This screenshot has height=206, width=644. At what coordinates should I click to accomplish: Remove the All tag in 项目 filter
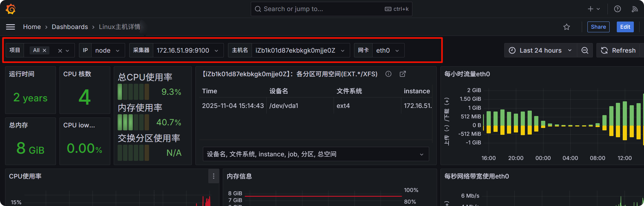pos(44,50)
